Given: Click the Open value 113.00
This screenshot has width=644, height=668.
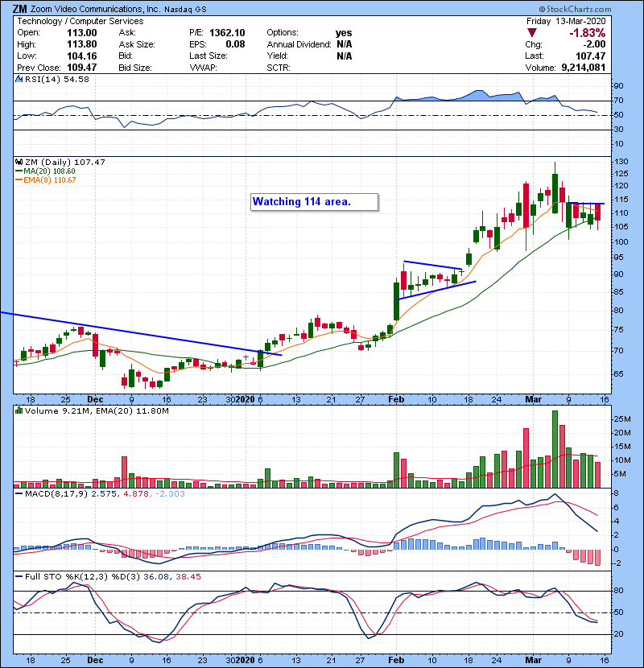Looking at the screenshot, I should click(x=82, y=33).
